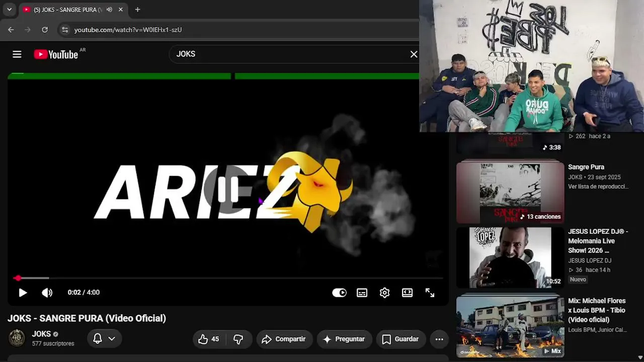The width and height of the screenshot is (644, 362).
Task: Close the JOKS - SANGRE PURA tab
Action: [x=121, y=10]
